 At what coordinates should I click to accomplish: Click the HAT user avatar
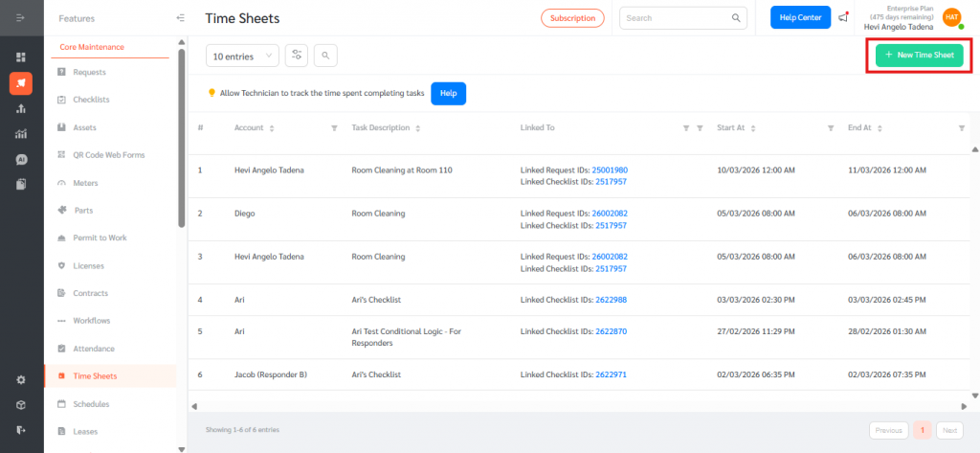[x=951, y=17]
